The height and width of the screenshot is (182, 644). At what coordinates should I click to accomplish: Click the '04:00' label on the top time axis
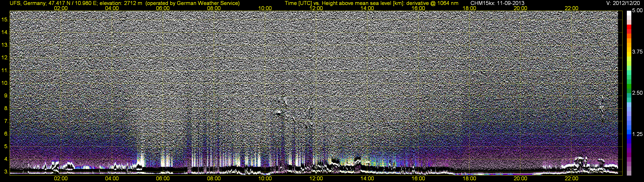point(112,8)
